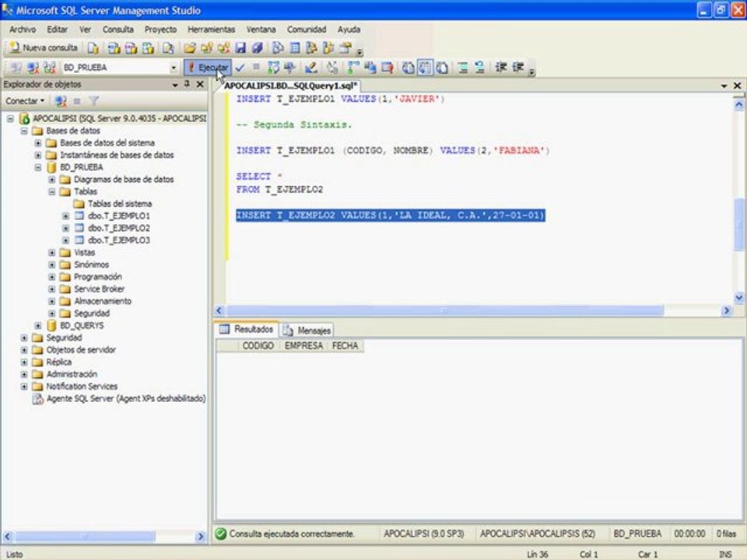
Task: Open the Explorador de objetos window position arrow
Action: (x=175, y=85)
